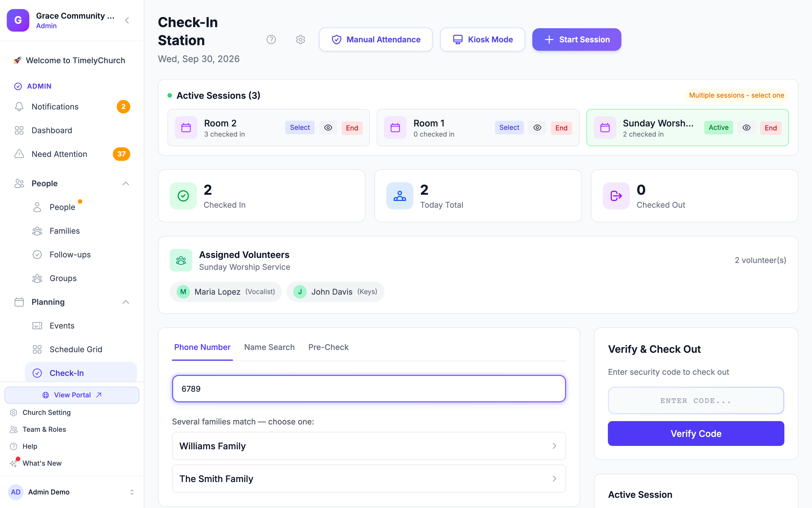Viewport: 812px width, 508px height.
Task: Click Active badge on Sunday Worship session
Action: 718,128
